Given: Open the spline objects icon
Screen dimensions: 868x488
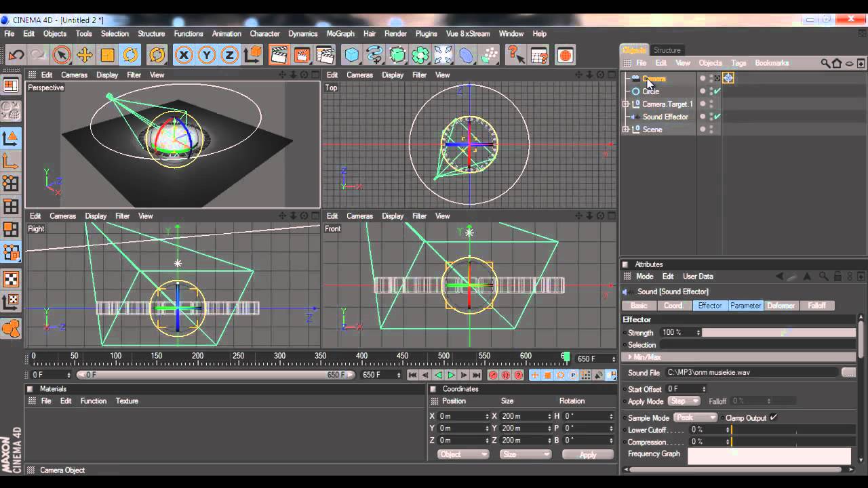Looking at the screenshot, I should pyautogui.click(x=374, y=55).
